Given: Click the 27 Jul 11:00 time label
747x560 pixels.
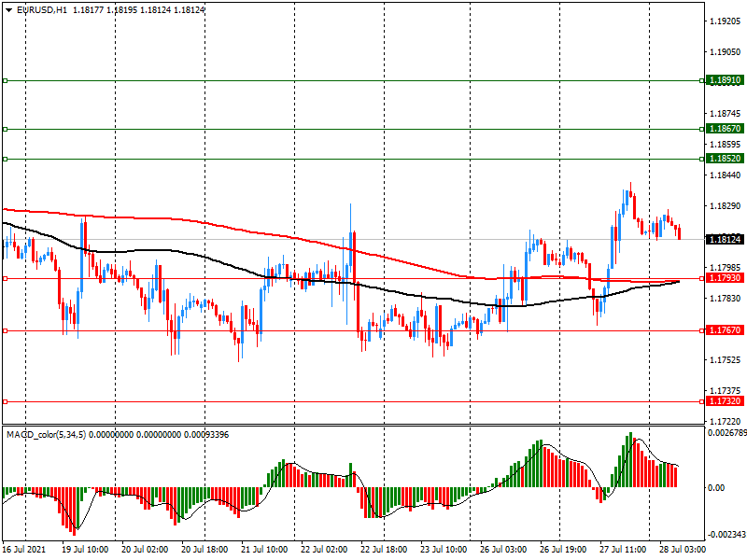Looking at the screenshot, I should (x=623, y=550).
